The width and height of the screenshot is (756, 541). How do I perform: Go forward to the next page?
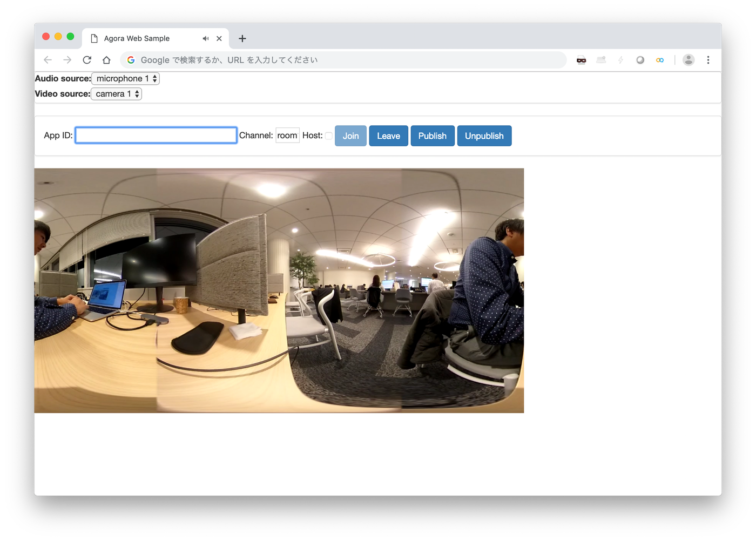coord(67,60)
